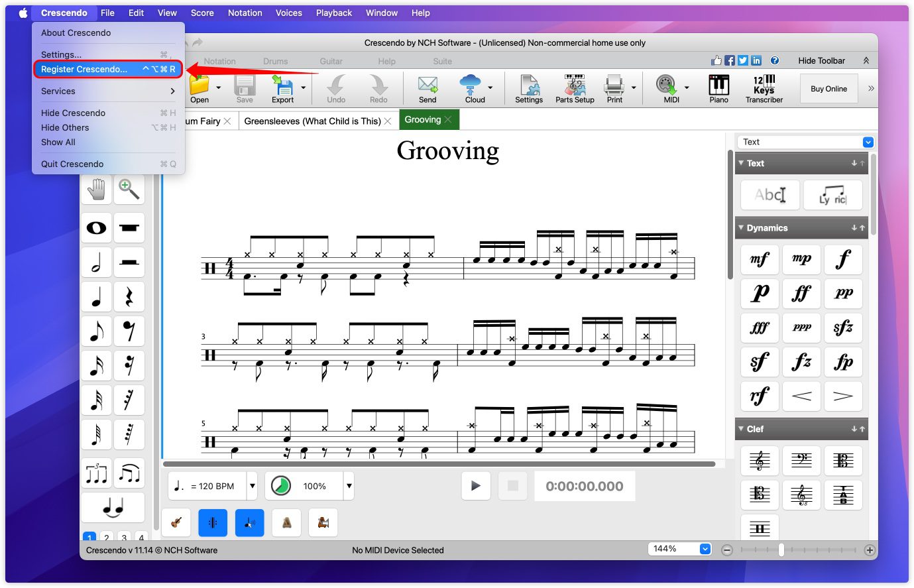Collapse the Dynamics panel section
The image size is (914, 588).
741,227
